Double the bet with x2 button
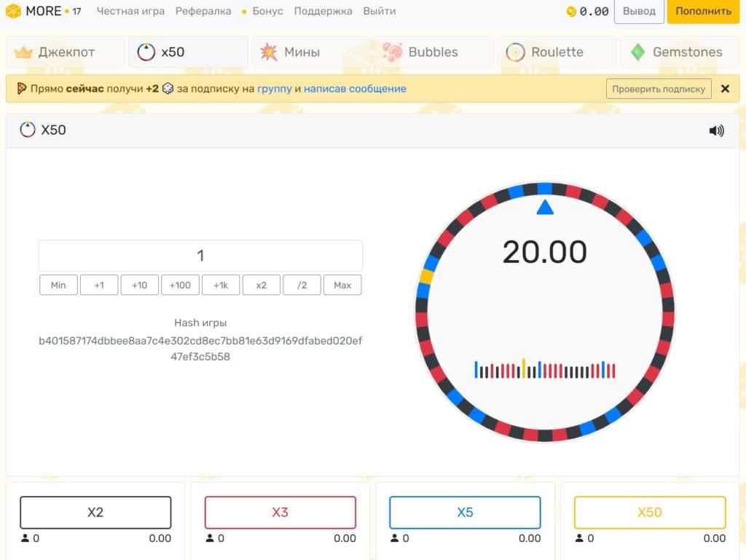746x560 pixels. tap(262, 285)
